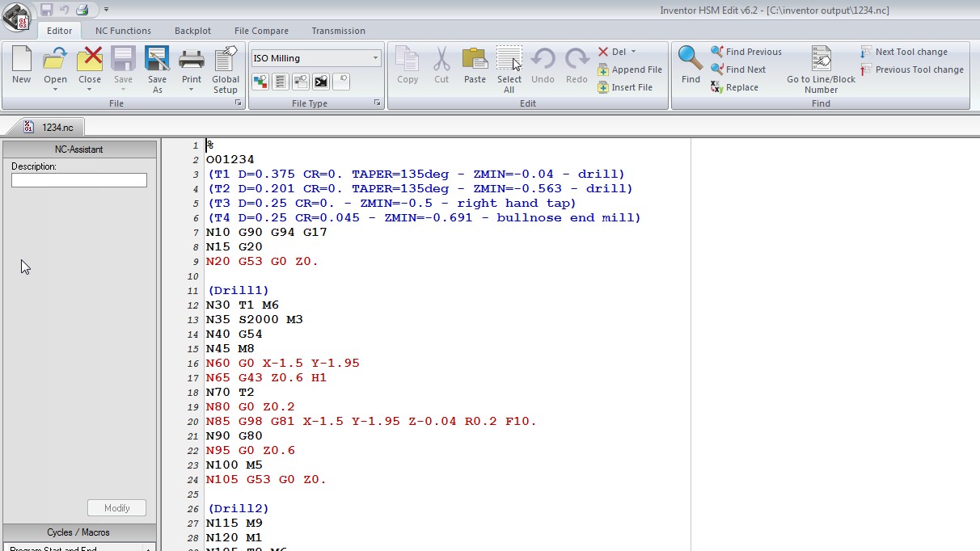Switch to the NC Functions tab
Image resolution: width=980 pixels, height=551 pixels.
click(123, 31)
